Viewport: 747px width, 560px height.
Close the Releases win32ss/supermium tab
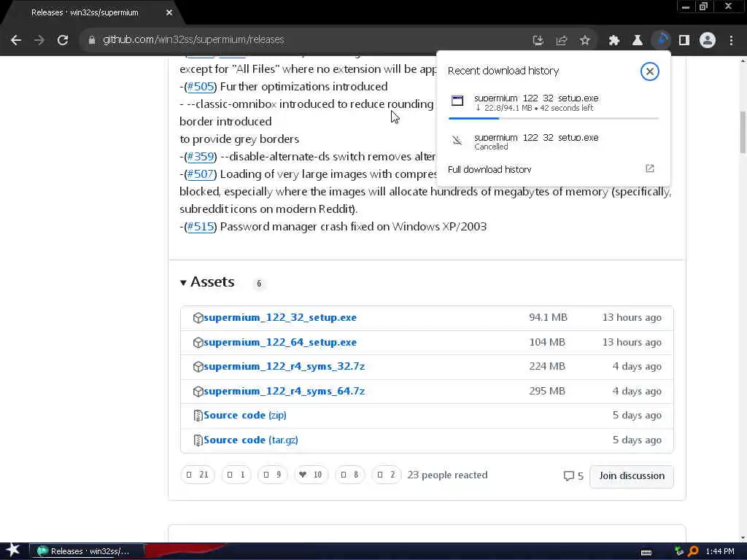169,13
